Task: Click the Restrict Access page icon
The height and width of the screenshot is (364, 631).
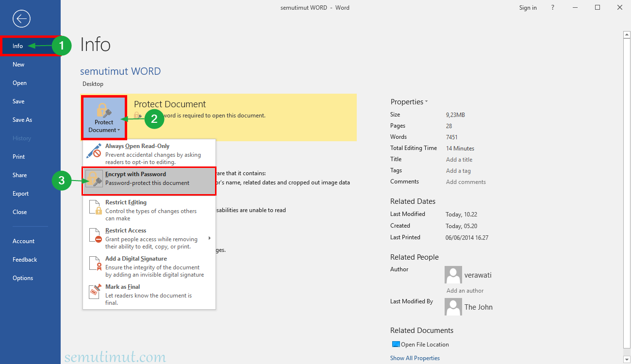Action: [x=96, y=235]
